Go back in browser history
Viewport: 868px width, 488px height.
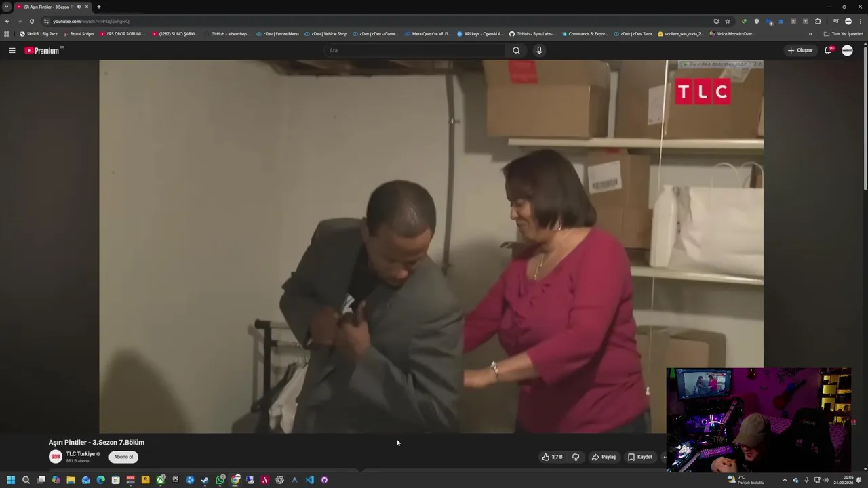pos(7,21)
